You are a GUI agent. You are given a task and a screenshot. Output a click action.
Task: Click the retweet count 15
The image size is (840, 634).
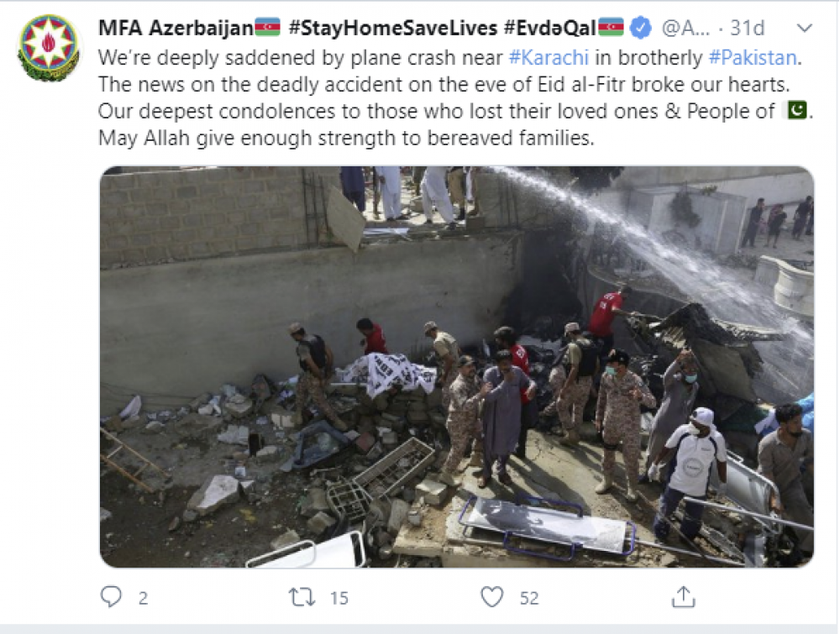pos(339,598)
